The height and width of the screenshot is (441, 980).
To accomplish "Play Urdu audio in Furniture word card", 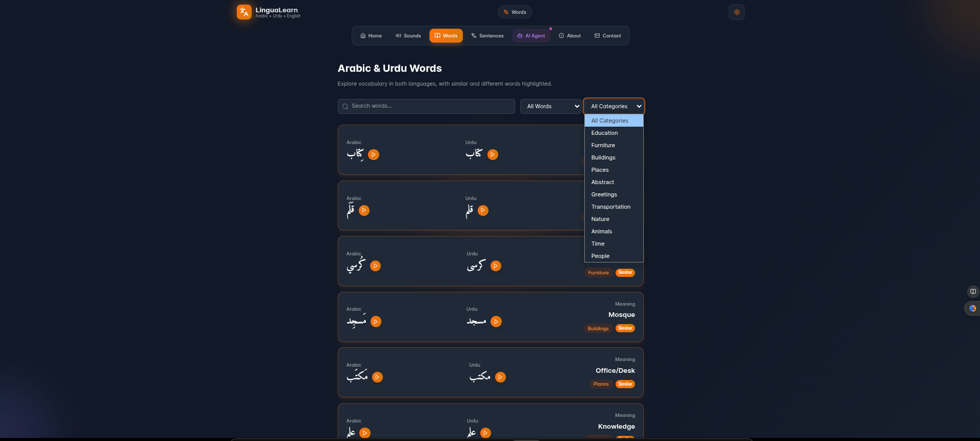I will tap(496, 266).
